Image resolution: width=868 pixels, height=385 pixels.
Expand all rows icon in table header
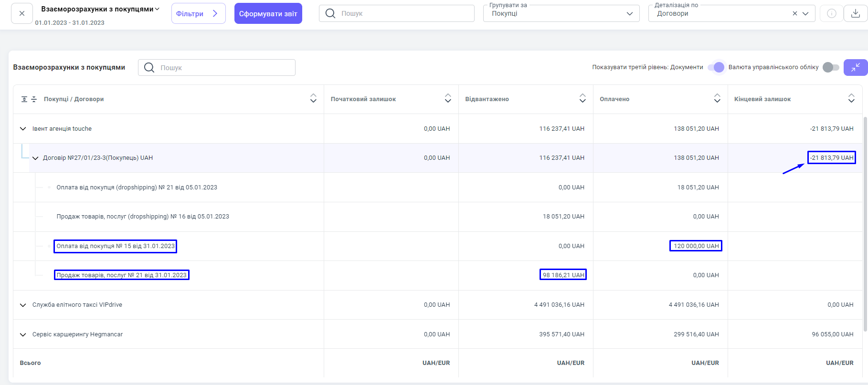point(24,99)
